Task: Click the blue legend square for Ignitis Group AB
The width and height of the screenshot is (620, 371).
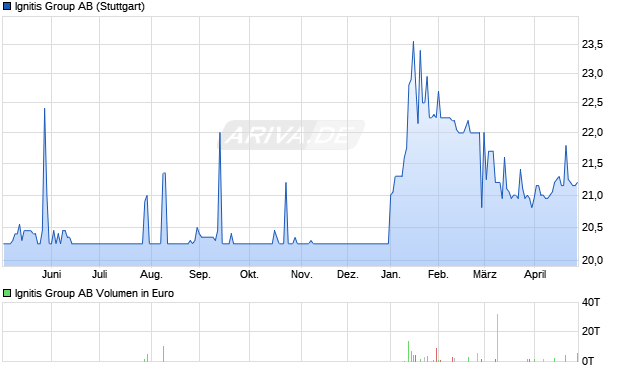Action: pos(7,6)
